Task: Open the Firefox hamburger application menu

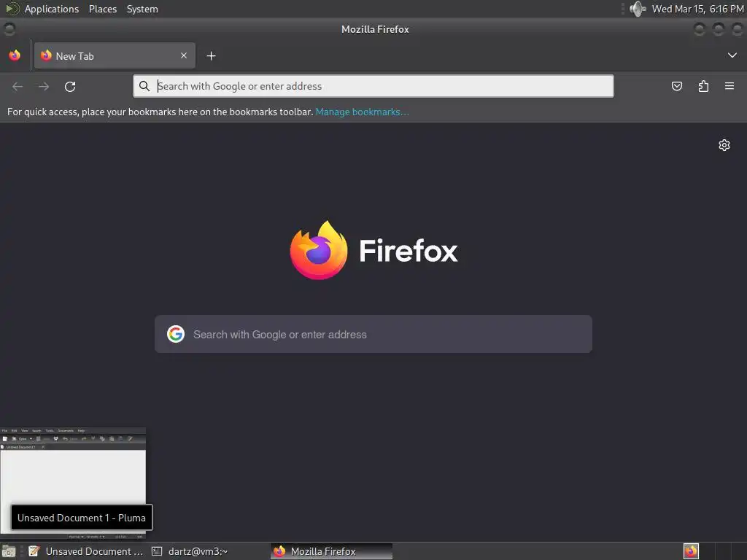Action: click(x=729, y=86)
